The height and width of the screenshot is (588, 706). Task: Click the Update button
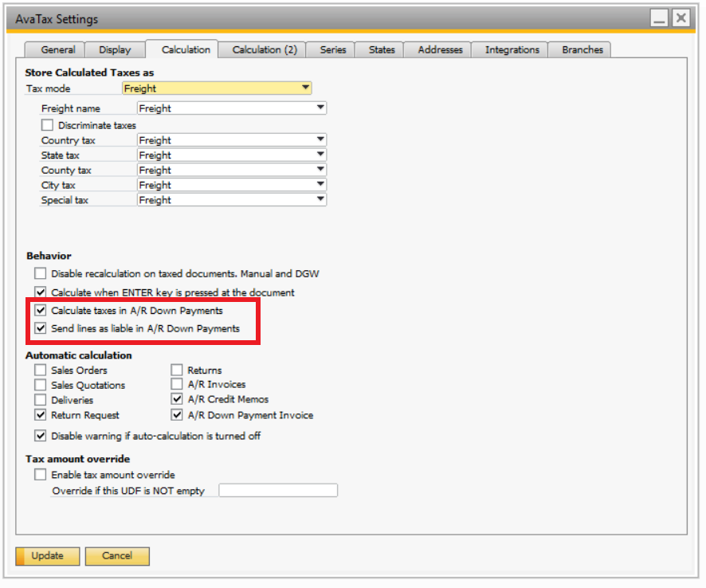point(48,556)
